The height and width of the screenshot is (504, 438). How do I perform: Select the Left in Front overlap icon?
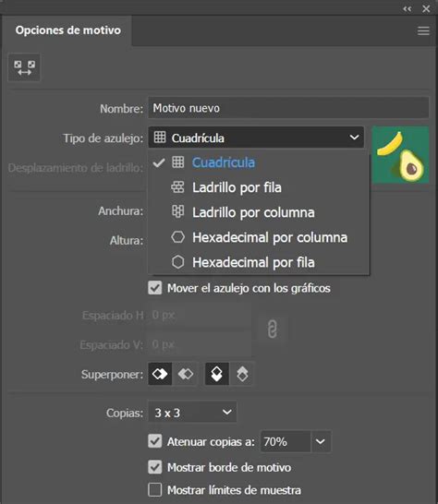tap(160, 374)
